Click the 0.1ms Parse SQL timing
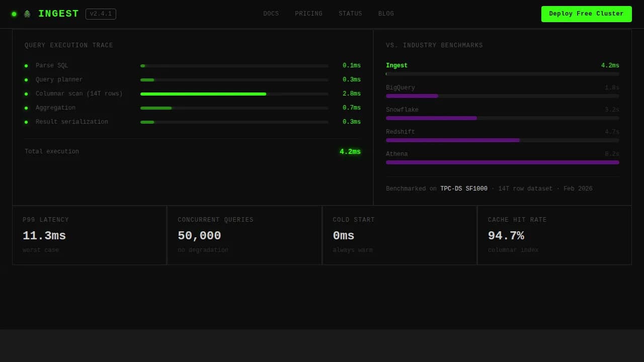Viewport: 644px width, 362px height. 352,66
